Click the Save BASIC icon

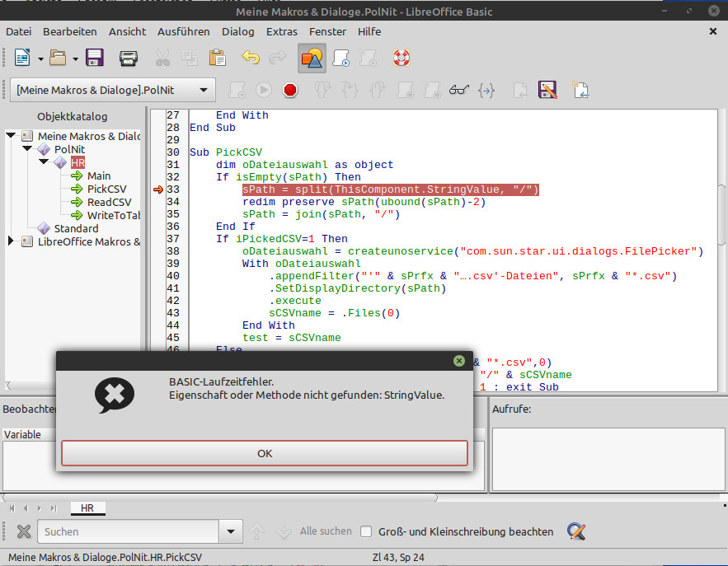548,90
